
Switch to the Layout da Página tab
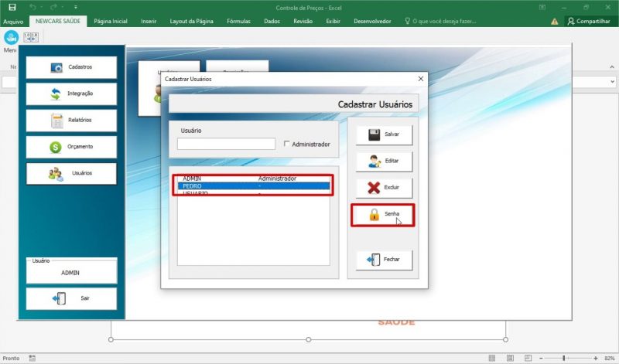tap(192, 22)
